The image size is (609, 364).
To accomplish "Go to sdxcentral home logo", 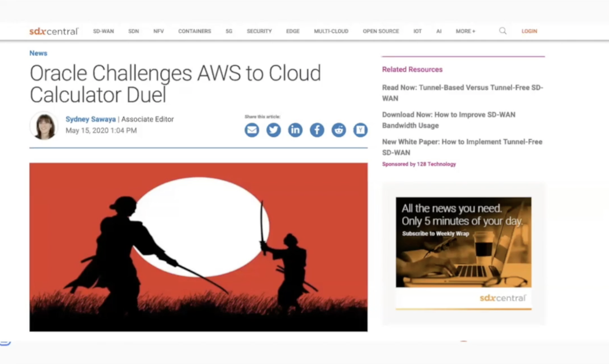I will click(x=54, y=31).
